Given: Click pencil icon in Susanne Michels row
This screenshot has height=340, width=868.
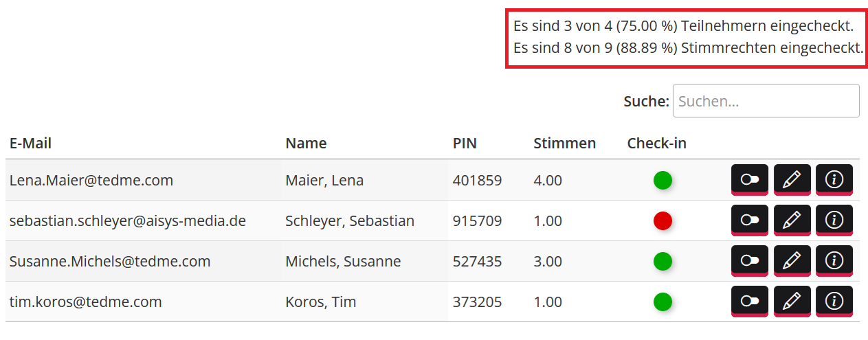Looking at the screenshot, I should point(792,261).
